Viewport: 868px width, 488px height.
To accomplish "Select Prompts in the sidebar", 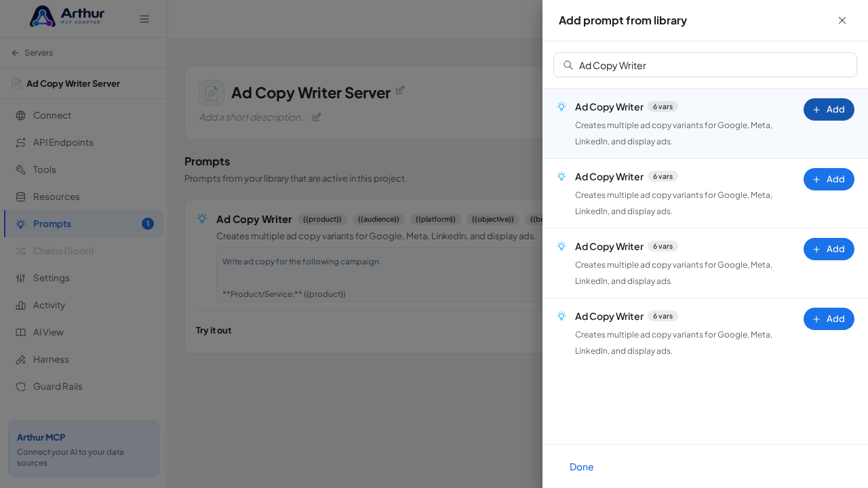I will point(83,224).
